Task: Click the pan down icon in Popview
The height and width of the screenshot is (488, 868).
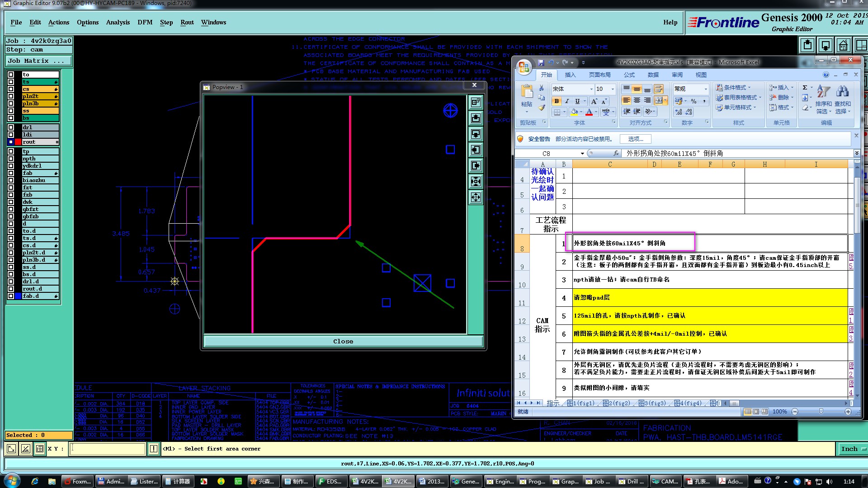Action: tap(476, 134)
